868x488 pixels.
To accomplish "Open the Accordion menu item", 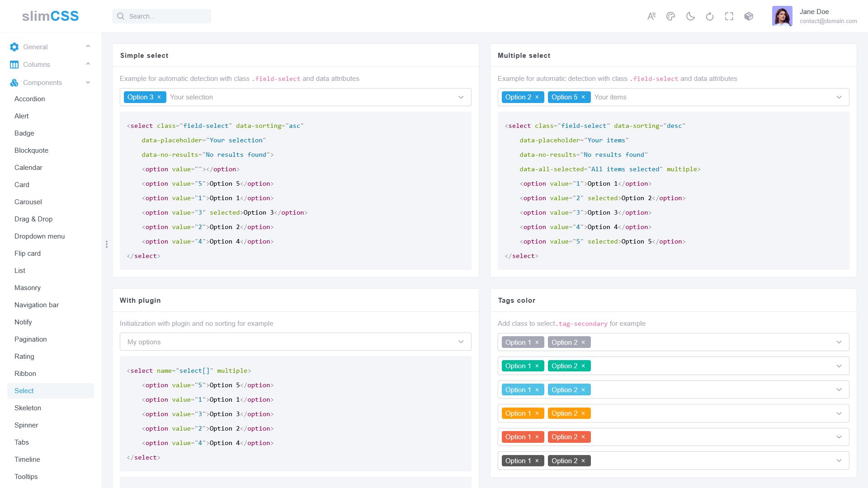I will pyautogui.click(x=29, y=99).
